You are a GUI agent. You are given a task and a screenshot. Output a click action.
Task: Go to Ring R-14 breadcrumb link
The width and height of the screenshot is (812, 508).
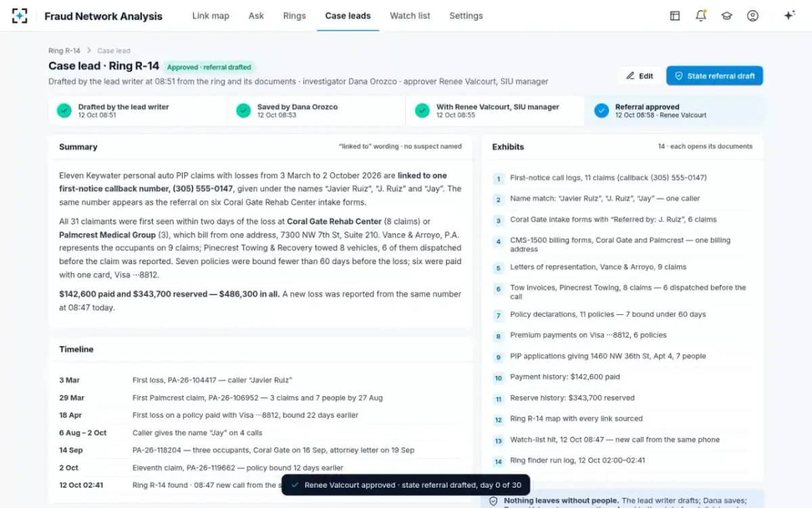64,51
